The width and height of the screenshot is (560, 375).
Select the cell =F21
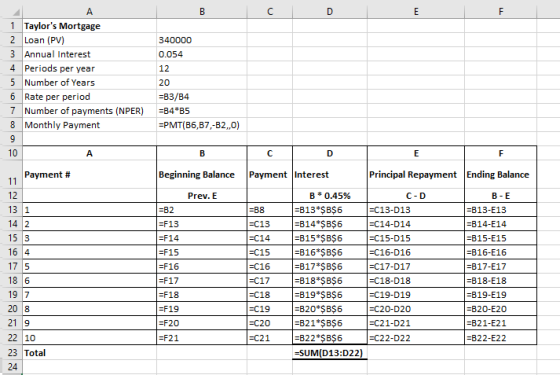201,338
